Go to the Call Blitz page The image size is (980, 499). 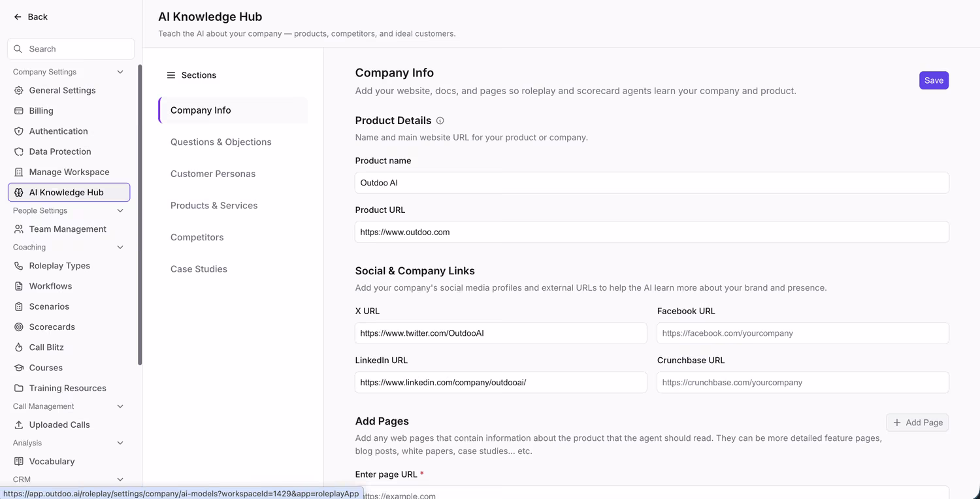tap(69, 347)
